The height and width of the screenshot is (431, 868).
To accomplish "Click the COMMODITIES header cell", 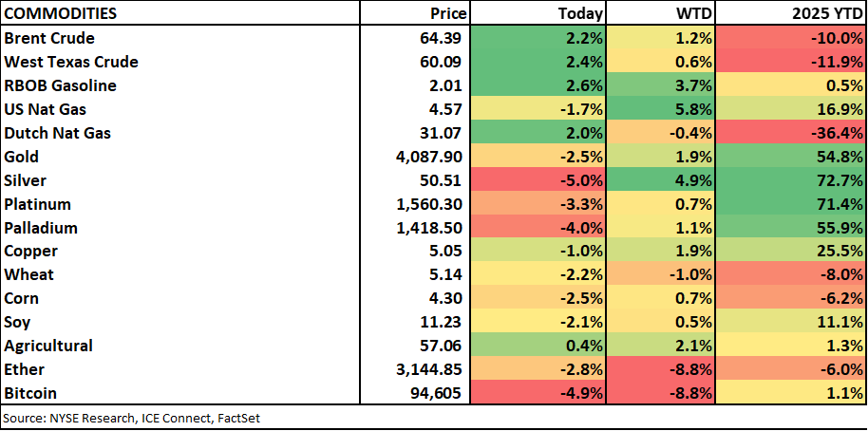I will [x=61, y=14].
